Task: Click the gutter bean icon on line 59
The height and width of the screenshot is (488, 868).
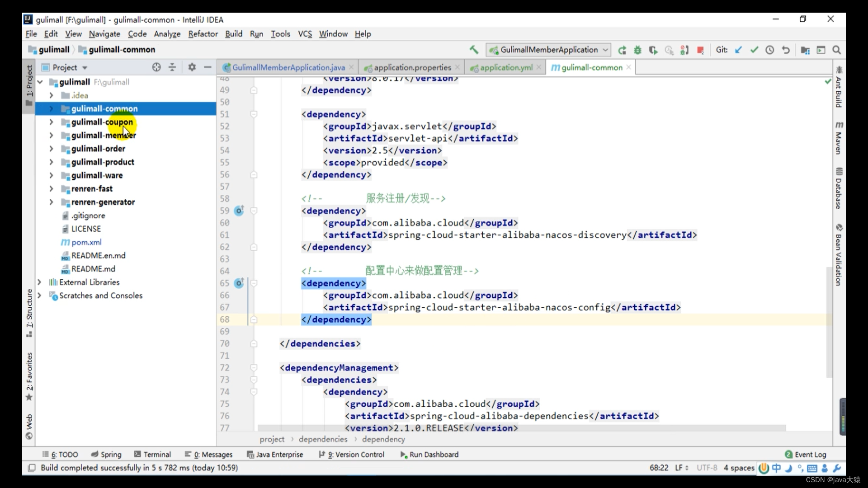Action: pyautogui.click(x=239, y=211)
